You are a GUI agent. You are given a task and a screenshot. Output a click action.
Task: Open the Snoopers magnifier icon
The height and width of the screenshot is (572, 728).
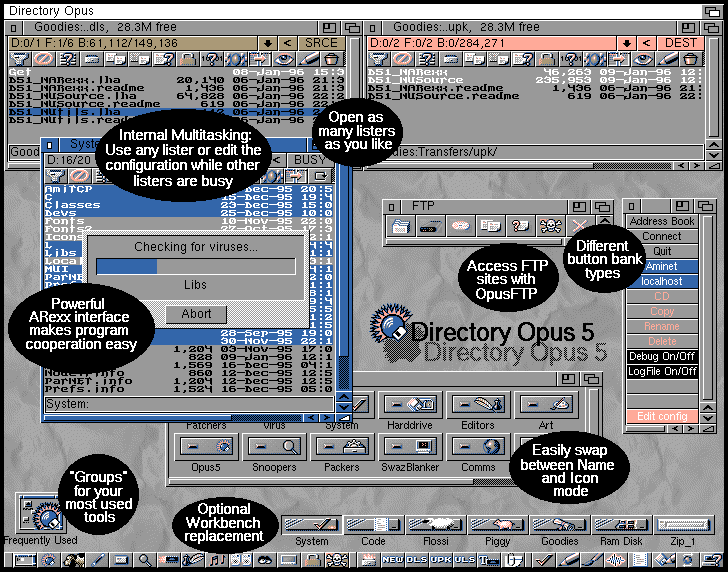(274, 447)
